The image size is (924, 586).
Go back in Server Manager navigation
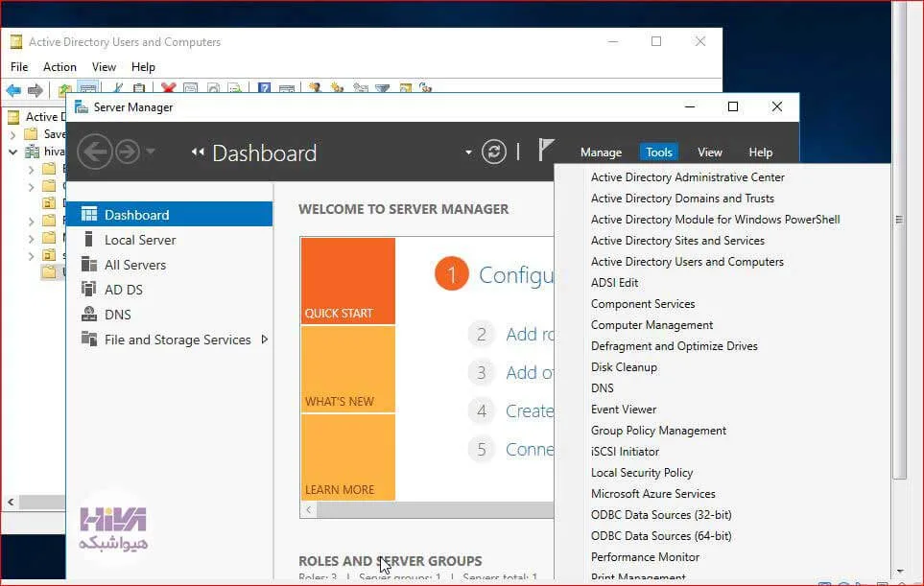(x=94, y=152)
